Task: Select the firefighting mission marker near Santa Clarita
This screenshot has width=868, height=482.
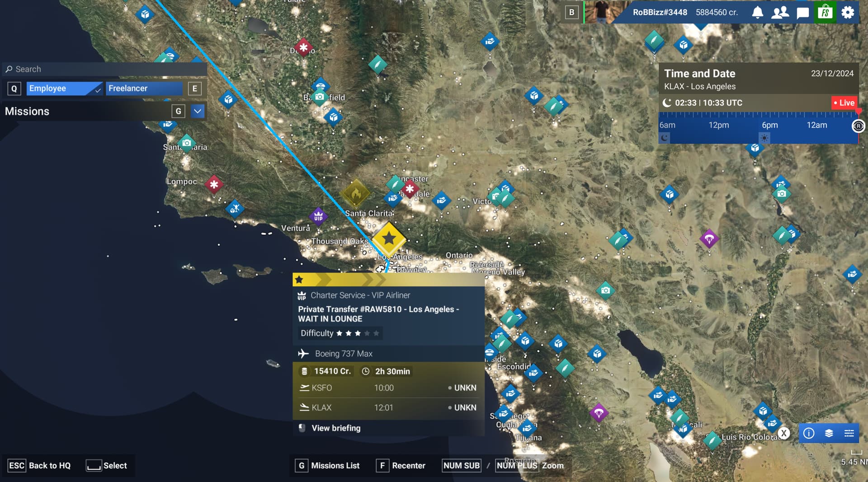Action: pyautogui.click(x=355, y=194)
